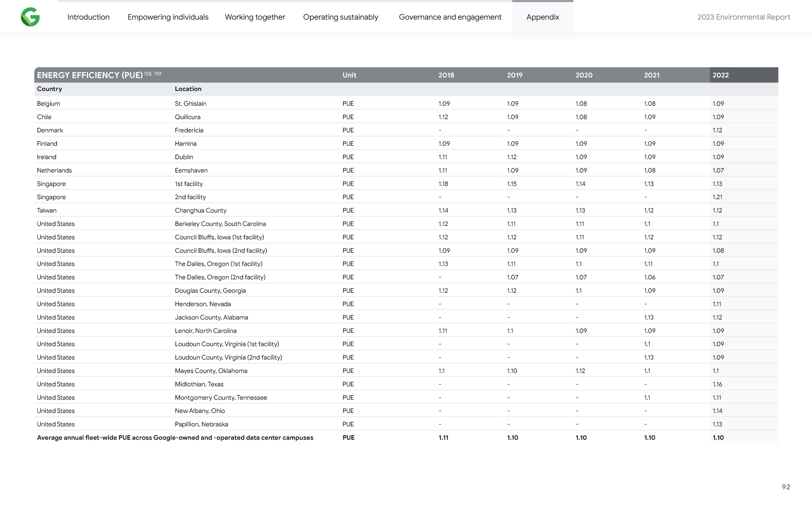Select the Dublin location cell
Screen dimensions: 812x507
(x=184, y=157)
